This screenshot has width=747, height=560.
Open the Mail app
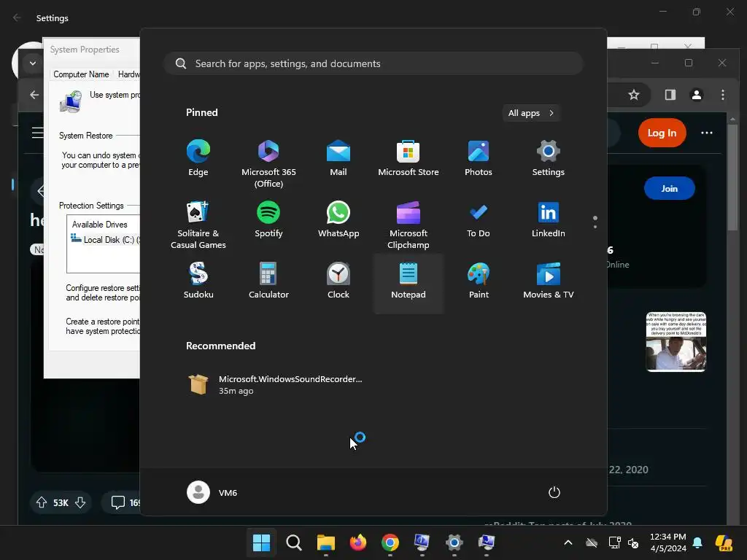click(338, 158)
